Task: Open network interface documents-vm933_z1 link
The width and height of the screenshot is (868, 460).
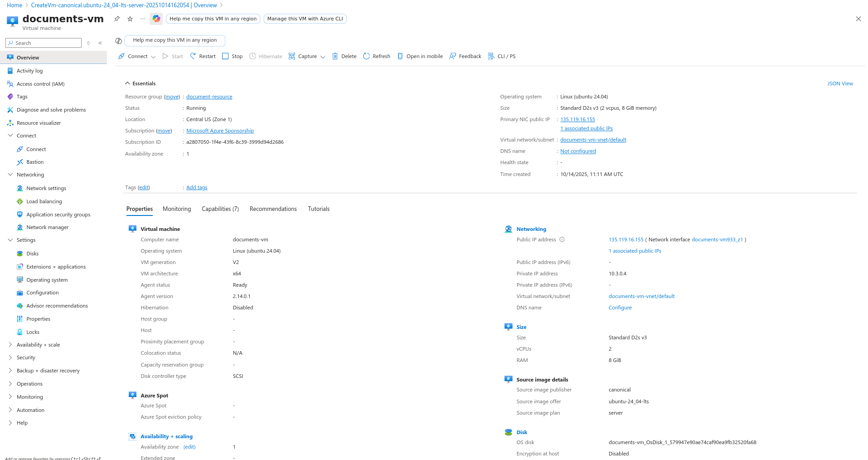Action: pyautogui.click(x=717, y=240)
